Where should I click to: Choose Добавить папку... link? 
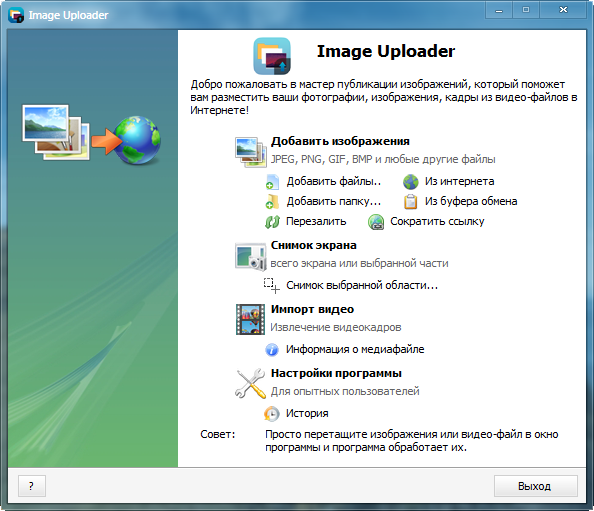333,201
